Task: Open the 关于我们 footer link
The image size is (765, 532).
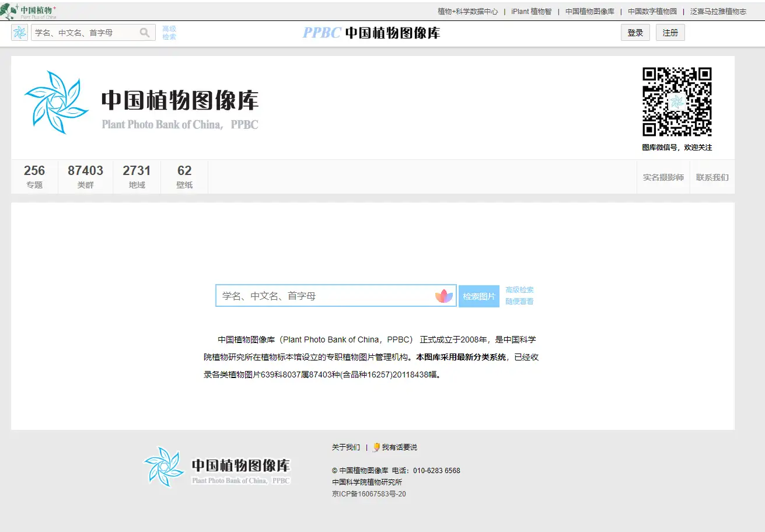Action: tap(346, 447)
